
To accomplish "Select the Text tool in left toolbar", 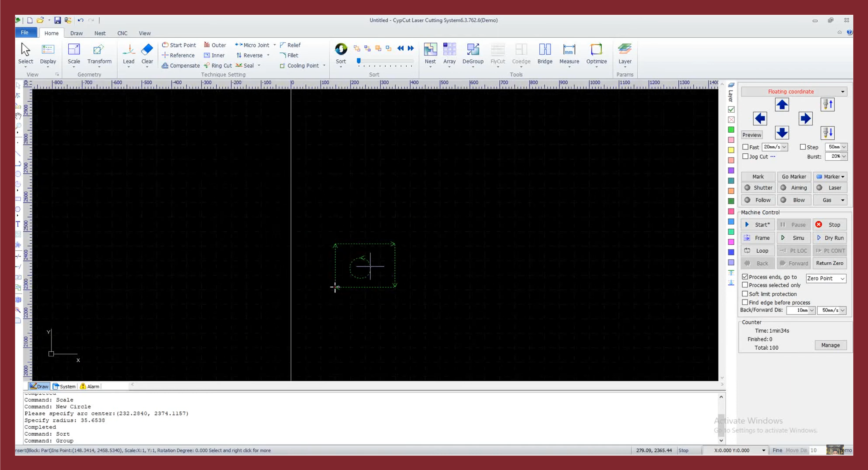I will point(18,224).
